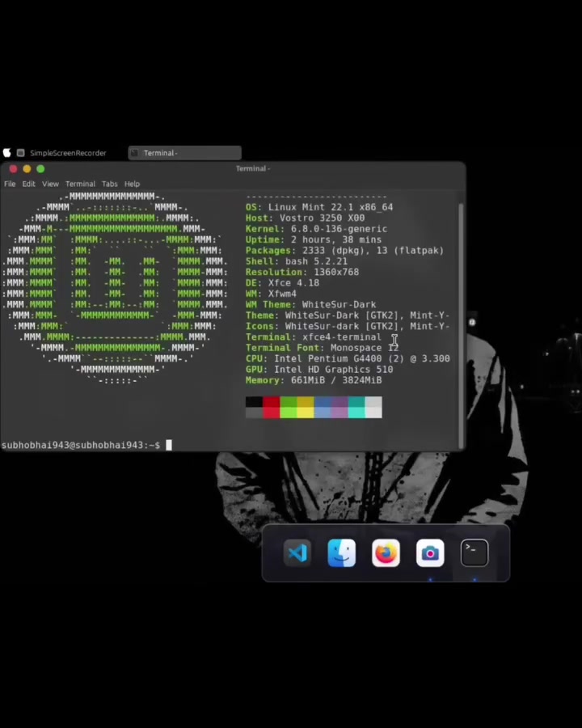The width and height of the screenshot is (582, 728).
Task: Click the terminal's vertical scrollbar
Action: tap(461, 324)
